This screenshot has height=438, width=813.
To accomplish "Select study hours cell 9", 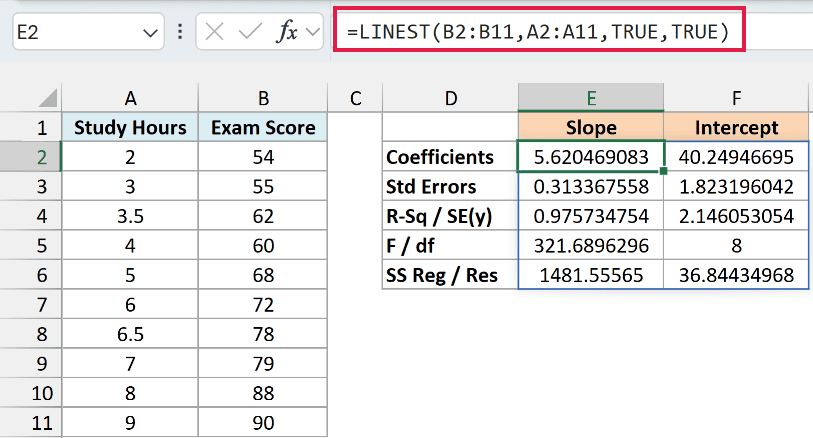I will pyautogui.click(x=130, y=423).
